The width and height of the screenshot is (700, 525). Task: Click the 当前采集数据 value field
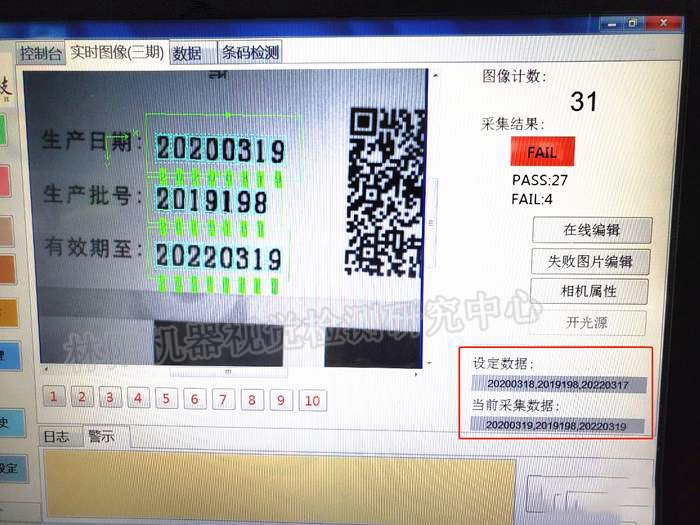point(559,425)
